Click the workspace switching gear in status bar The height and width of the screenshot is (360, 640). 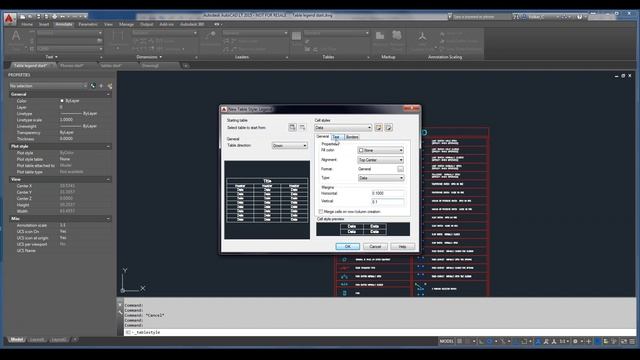pos(576,341)
